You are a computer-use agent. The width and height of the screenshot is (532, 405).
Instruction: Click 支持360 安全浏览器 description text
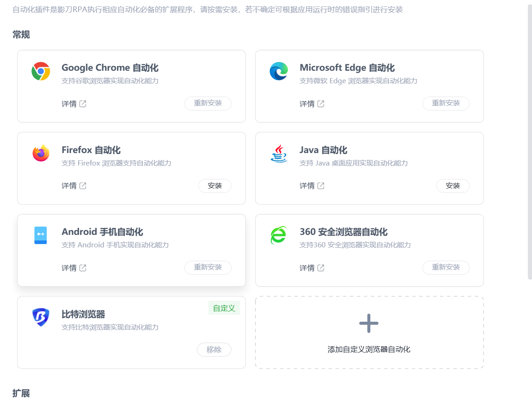[x=355, y=245]
